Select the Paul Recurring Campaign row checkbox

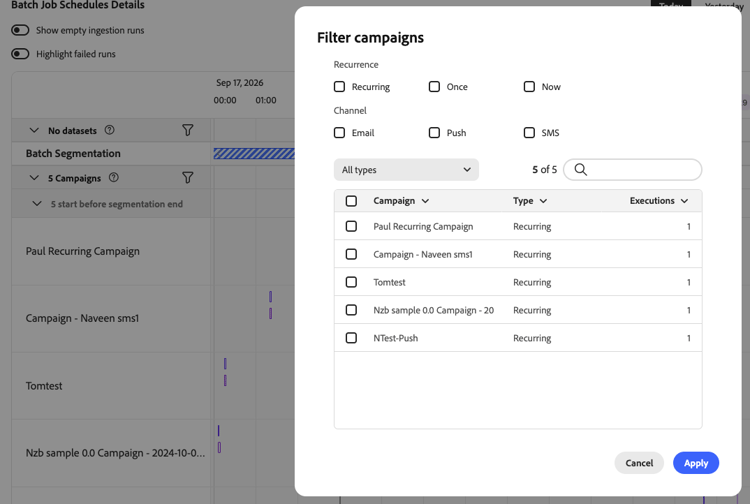pyautogui.click(x=351, y=226)
